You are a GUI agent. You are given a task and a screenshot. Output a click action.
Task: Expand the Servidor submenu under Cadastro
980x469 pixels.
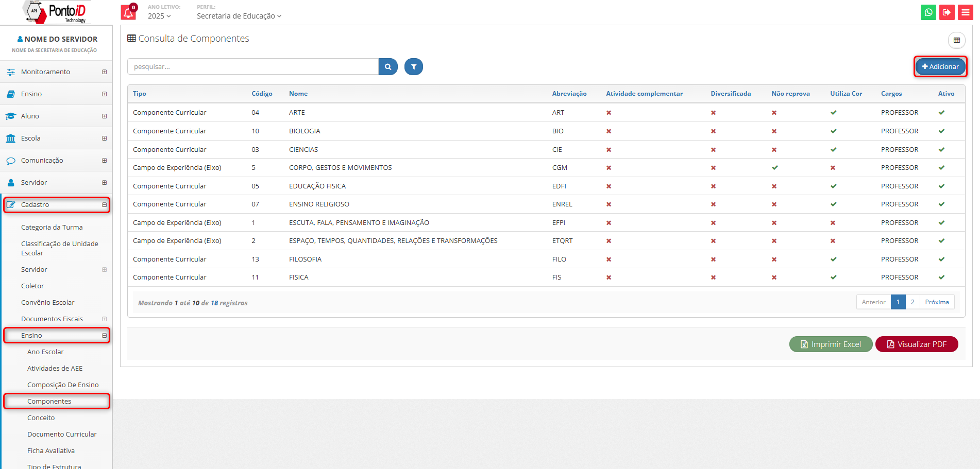tap(104, 270)
